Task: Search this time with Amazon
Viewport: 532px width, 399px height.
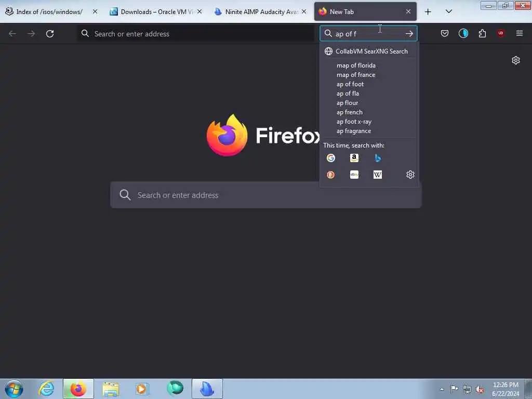Action: pos(354,158)
